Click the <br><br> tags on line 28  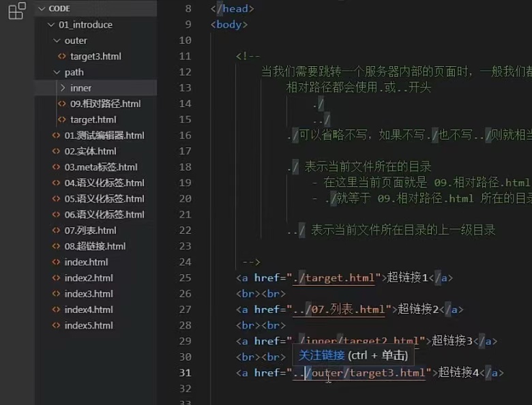click(x=261, y=326)
